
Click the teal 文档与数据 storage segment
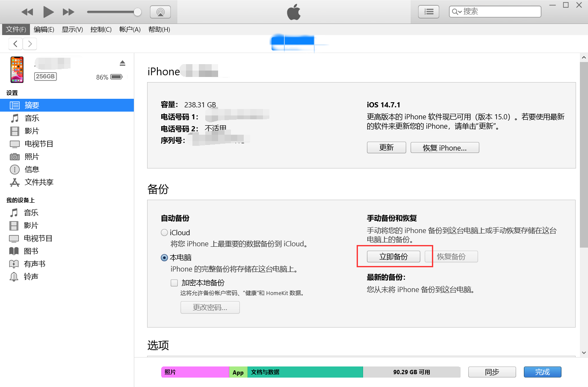[x=305, y=372]
